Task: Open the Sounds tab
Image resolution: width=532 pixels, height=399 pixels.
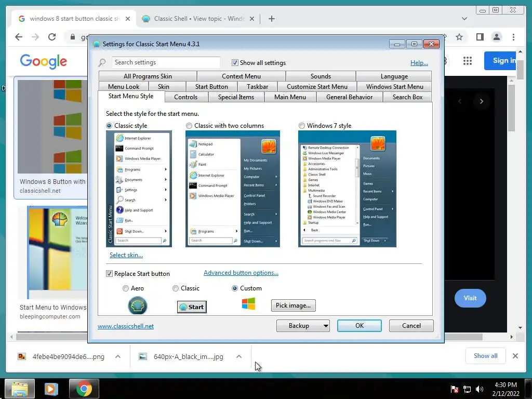Action: [321, 76]
